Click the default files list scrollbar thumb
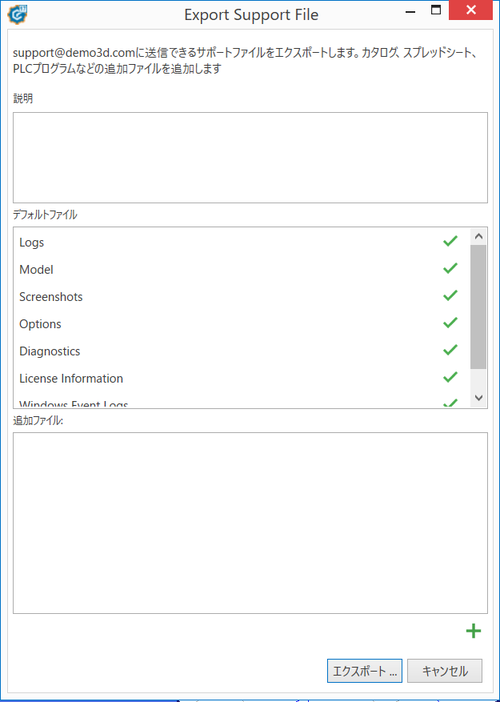The width and height of the screenshot is (500, 702). 478,307
